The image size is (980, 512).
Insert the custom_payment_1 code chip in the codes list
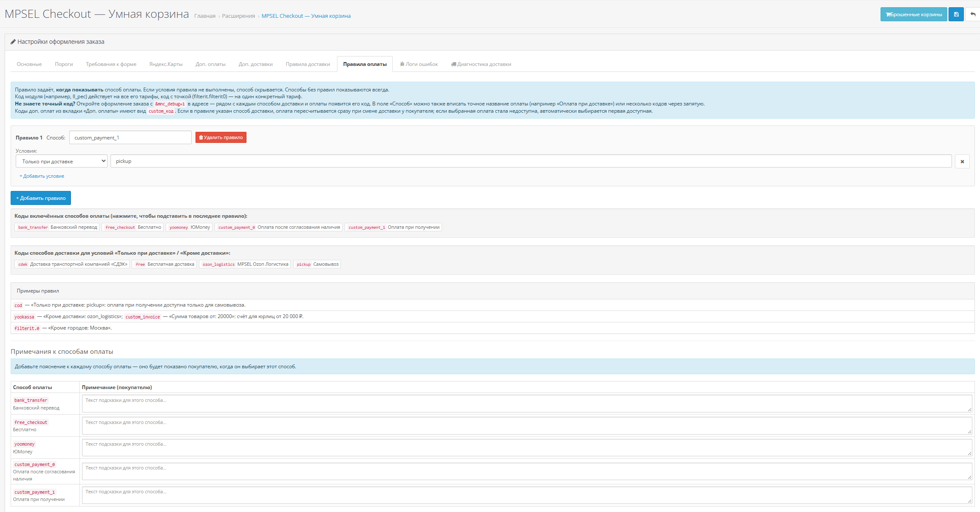(394, 228)
